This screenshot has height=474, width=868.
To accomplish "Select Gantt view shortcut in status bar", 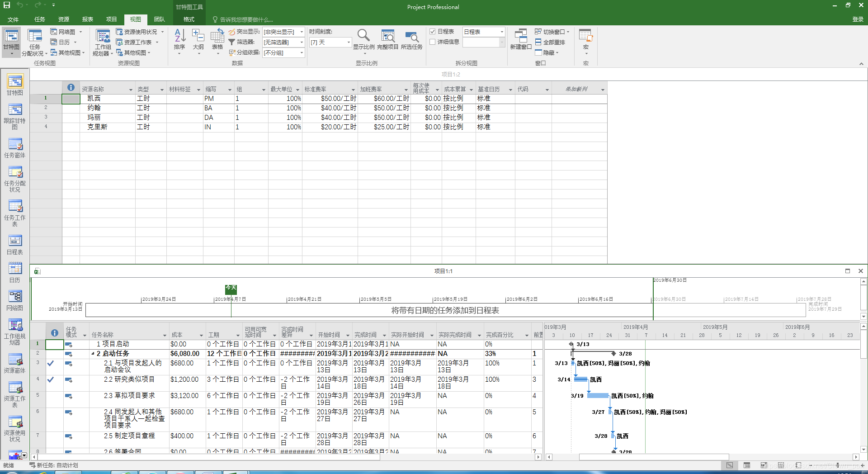I will [x=730, y=465].
